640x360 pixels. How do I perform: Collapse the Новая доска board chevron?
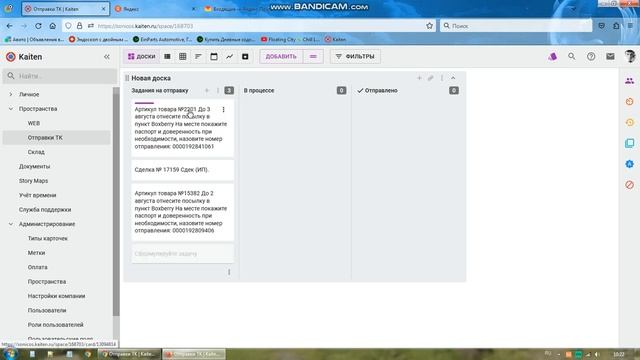click(453, 78)
